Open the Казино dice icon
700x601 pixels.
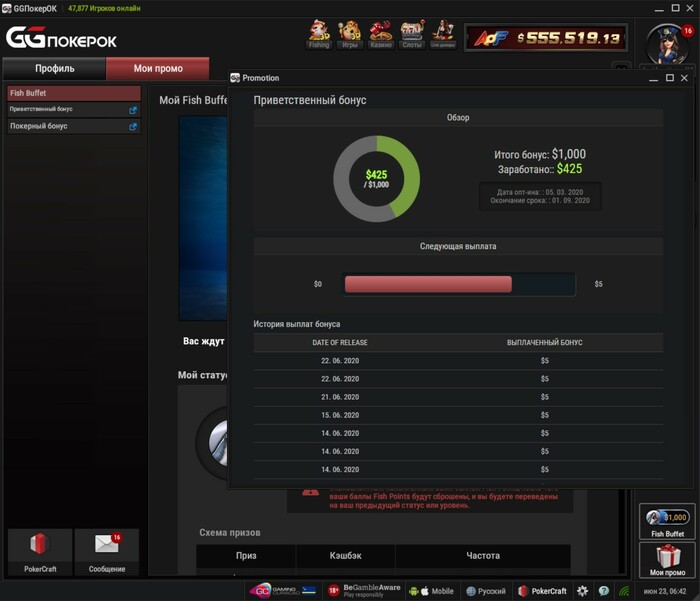pos(380,34)
